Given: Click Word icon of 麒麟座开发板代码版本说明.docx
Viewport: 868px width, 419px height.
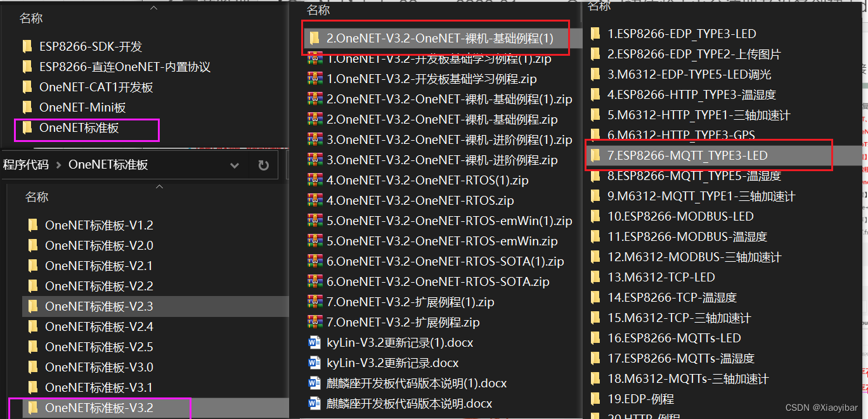Looking at the screenshot, I should (314, 403).
